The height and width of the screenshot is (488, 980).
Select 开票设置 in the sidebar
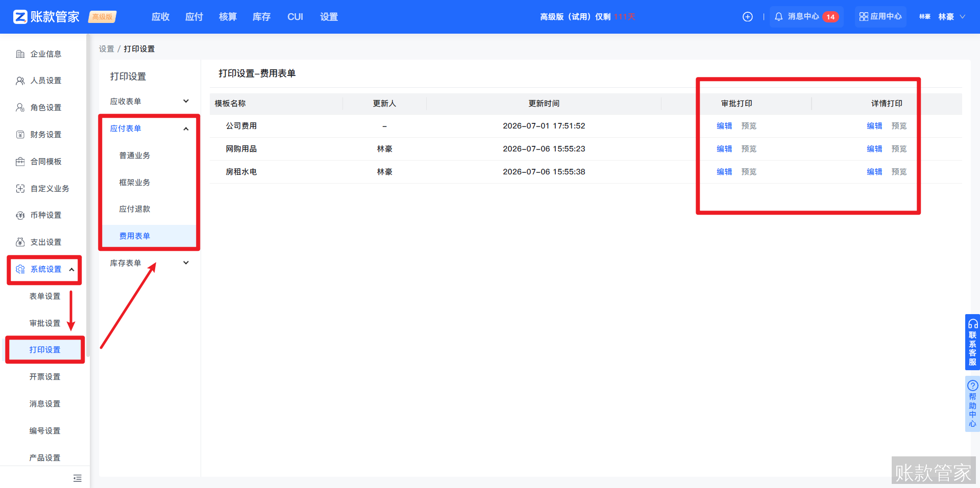[x=45, y=377]
